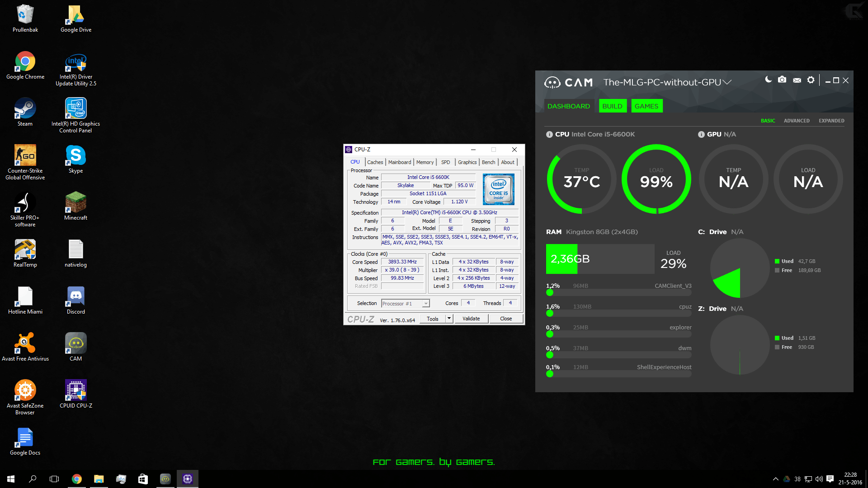
Task: Open CAM settings gear icon
Action: [811, 80]
